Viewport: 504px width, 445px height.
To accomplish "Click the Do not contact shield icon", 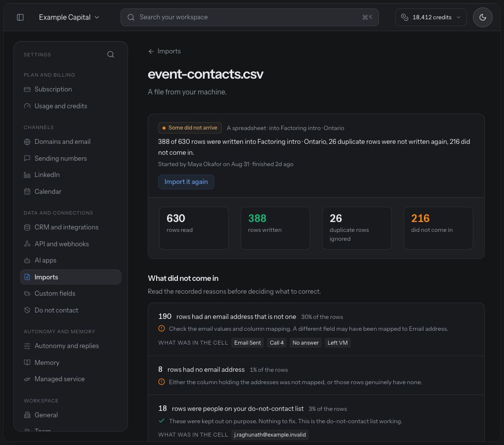I will pyautogui.click(x=27, y=311).
